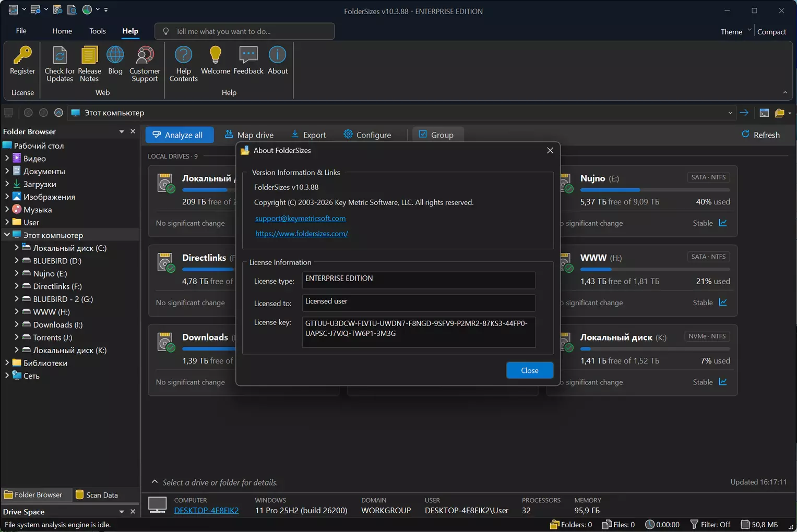Click the Analyze all button
Viewport: 797px width, 532px height.
[x=180, y=135]
